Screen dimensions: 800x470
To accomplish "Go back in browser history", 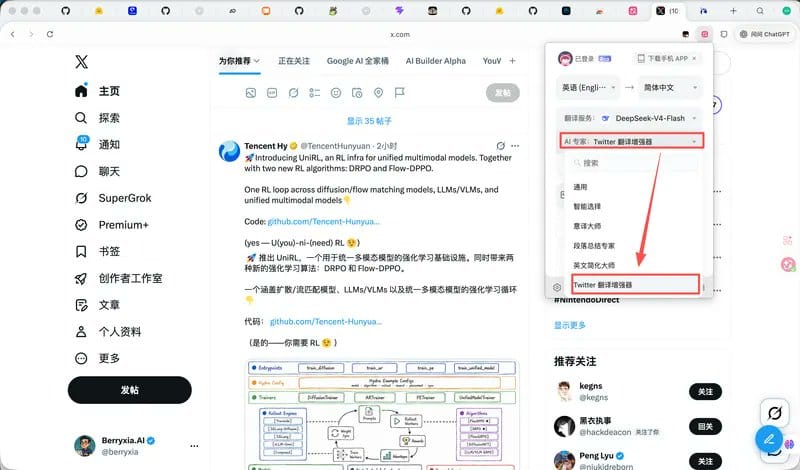I will click(13, 34).
